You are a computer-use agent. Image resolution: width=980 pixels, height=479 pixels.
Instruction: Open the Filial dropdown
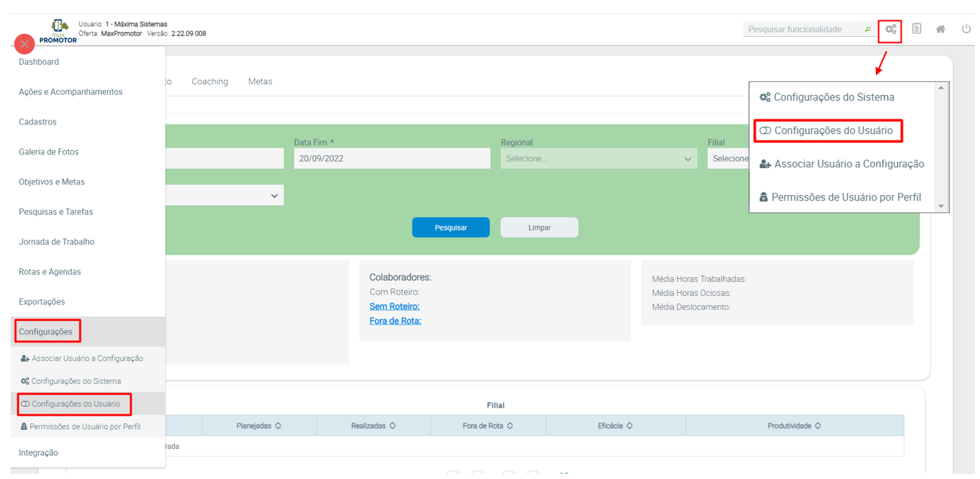(728, 159)
